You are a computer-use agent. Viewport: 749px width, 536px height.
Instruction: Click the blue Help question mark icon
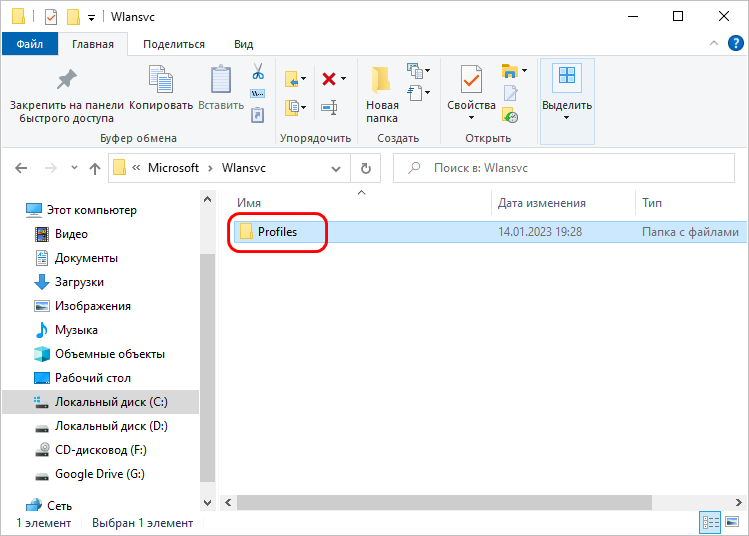point(736,43)
